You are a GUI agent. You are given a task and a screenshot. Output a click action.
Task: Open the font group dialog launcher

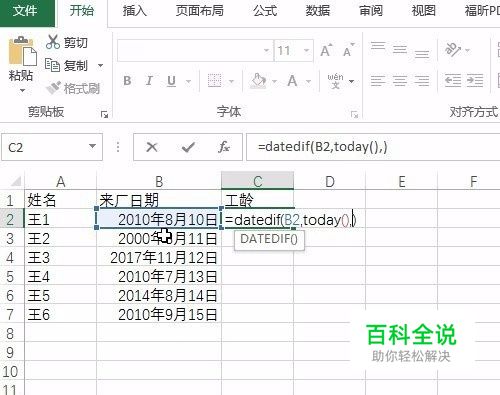354,115
